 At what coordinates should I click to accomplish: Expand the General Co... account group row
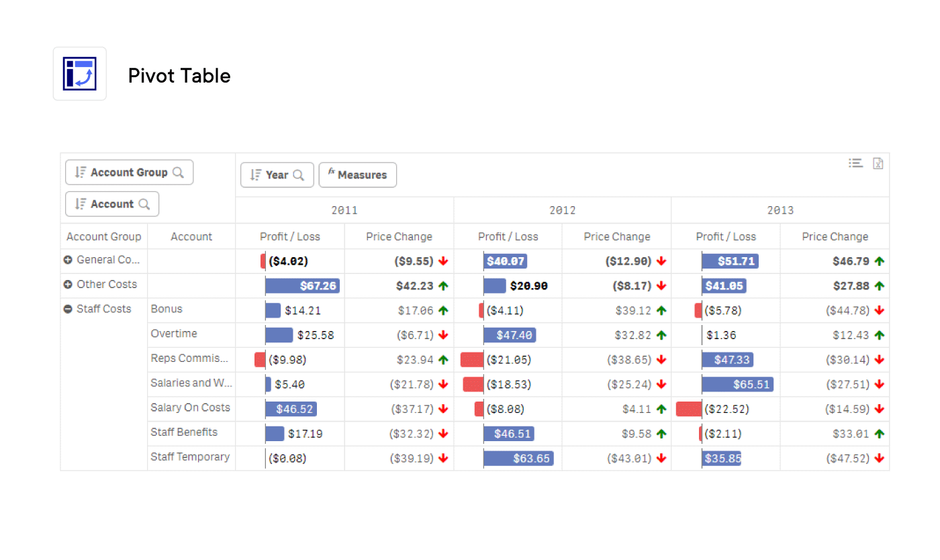tap(66, 259)
